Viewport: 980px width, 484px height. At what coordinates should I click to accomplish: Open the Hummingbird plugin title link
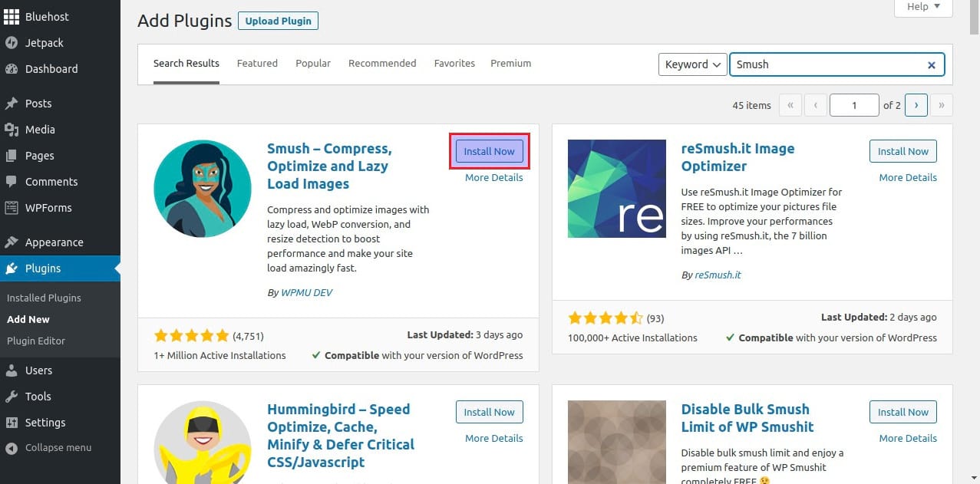[341, 436]
